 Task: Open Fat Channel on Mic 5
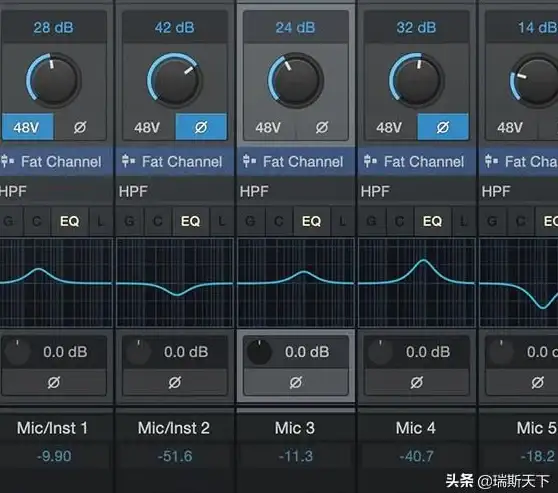coord(518,162)
